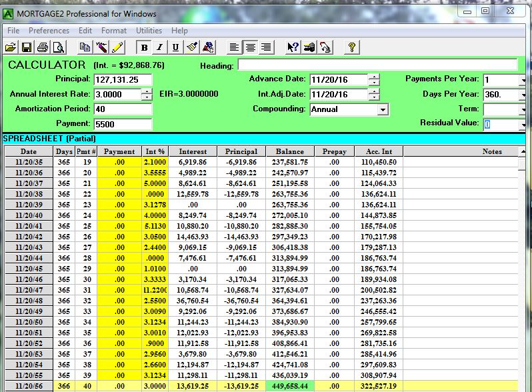Click the Copy icon in toolbar

[85, 47]
